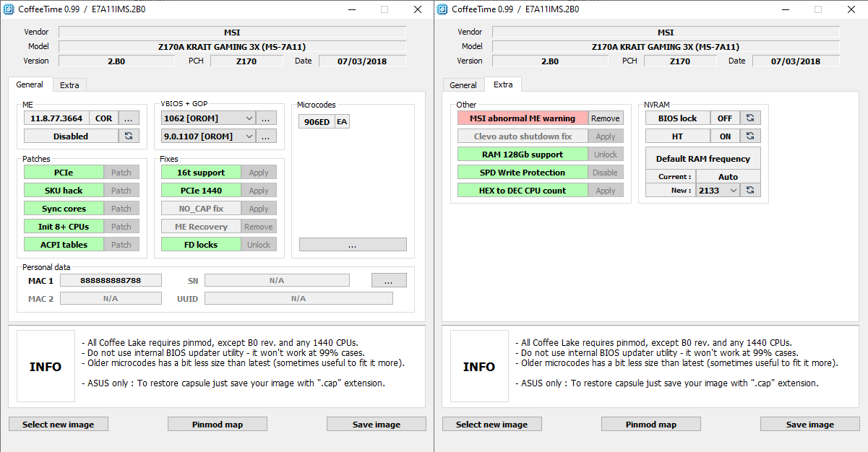This screenshot has height=452, width=868.
Task: Click the BIOS lock refresh icon
Action: (x=750, y=118)
